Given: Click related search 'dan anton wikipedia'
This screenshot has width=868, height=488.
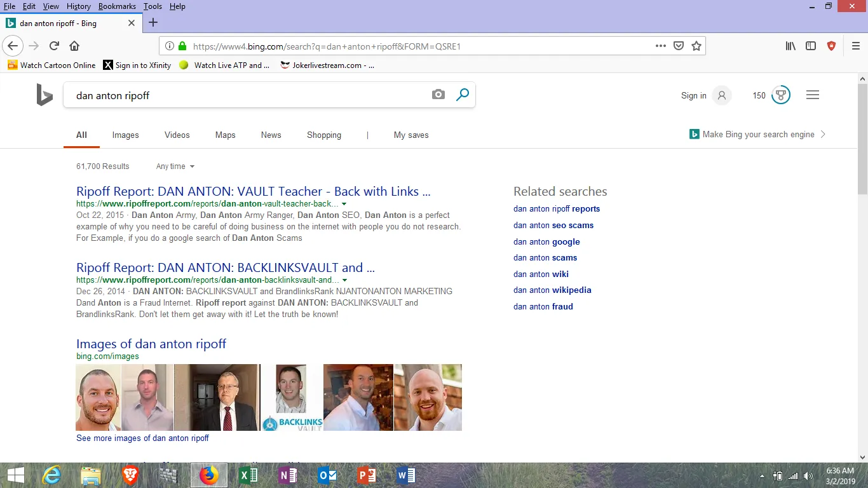Looking at the screenshot, I should [x=552, y=290].
